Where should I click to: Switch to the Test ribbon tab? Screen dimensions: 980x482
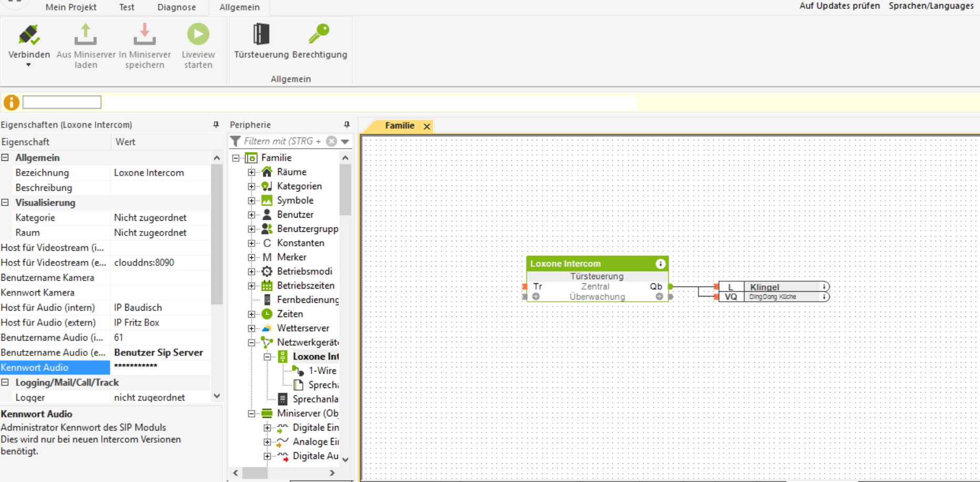click(x=127, y=7)
